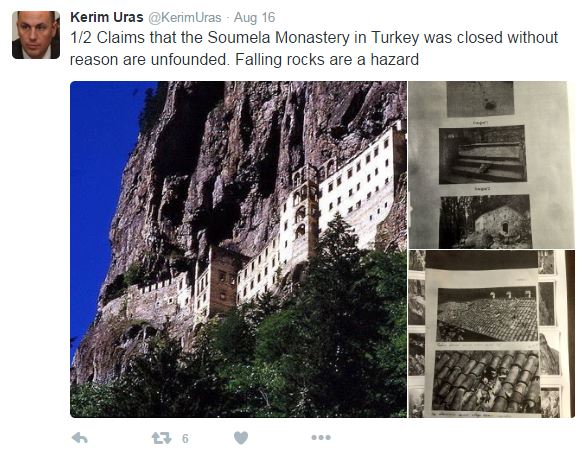
Task: Retweet this post via the retweet icon
Action: point(161,438)
